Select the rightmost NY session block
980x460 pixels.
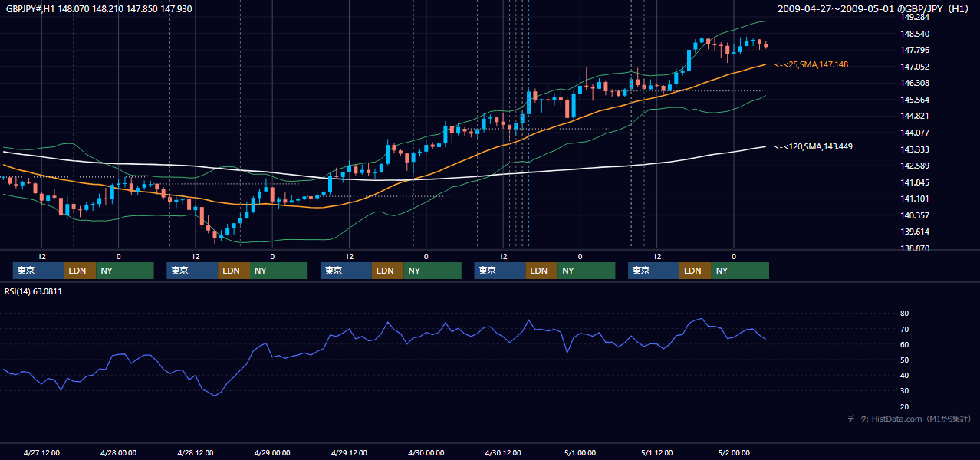[740, 271]
